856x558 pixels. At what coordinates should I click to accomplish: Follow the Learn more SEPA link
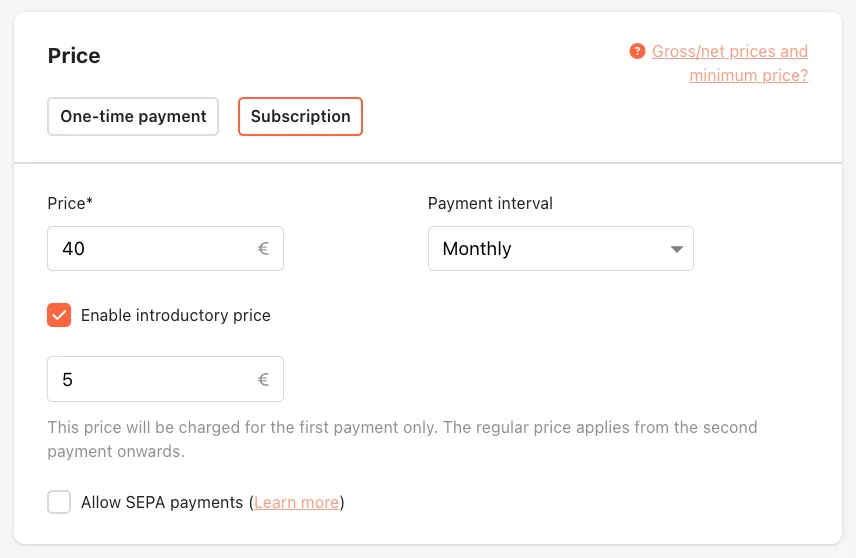296,502
